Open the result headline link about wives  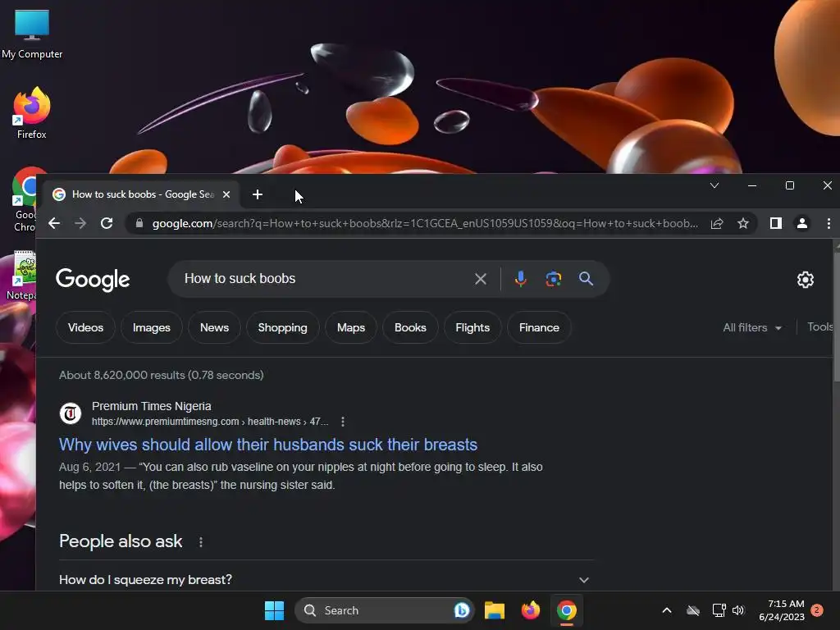[268, 445]
